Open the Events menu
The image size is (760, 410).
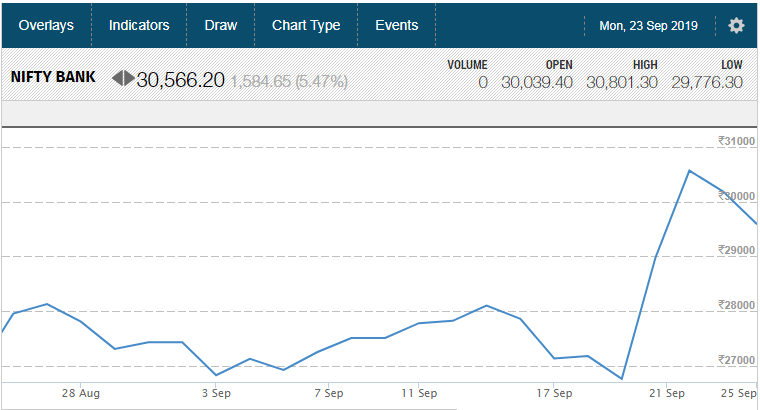point(396,25)
